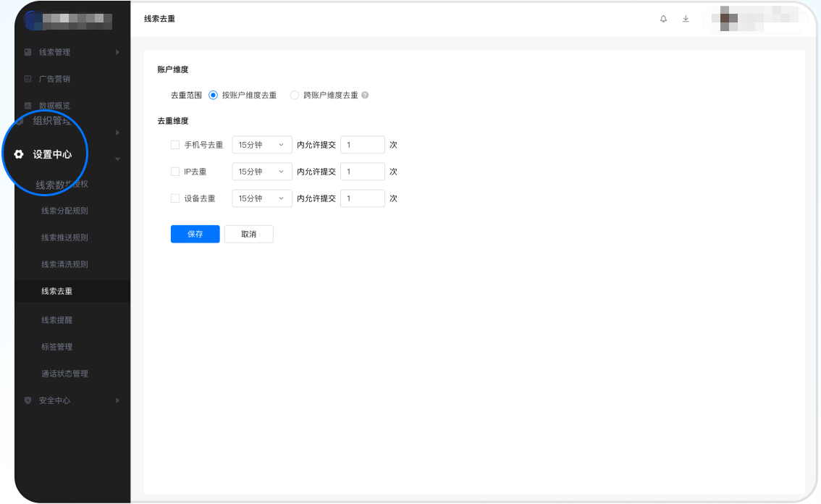821x504 pixels.
Task: Click the help icon beside 跨账户维度去重
Action: [365, 95]
